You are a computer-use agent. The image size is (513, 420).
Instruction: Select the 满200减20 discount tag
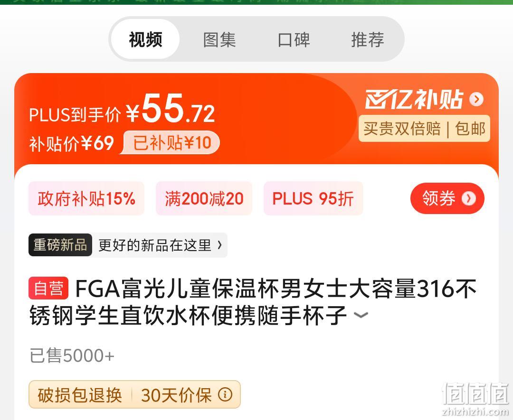pyautogui.click(x=204, y=198)
